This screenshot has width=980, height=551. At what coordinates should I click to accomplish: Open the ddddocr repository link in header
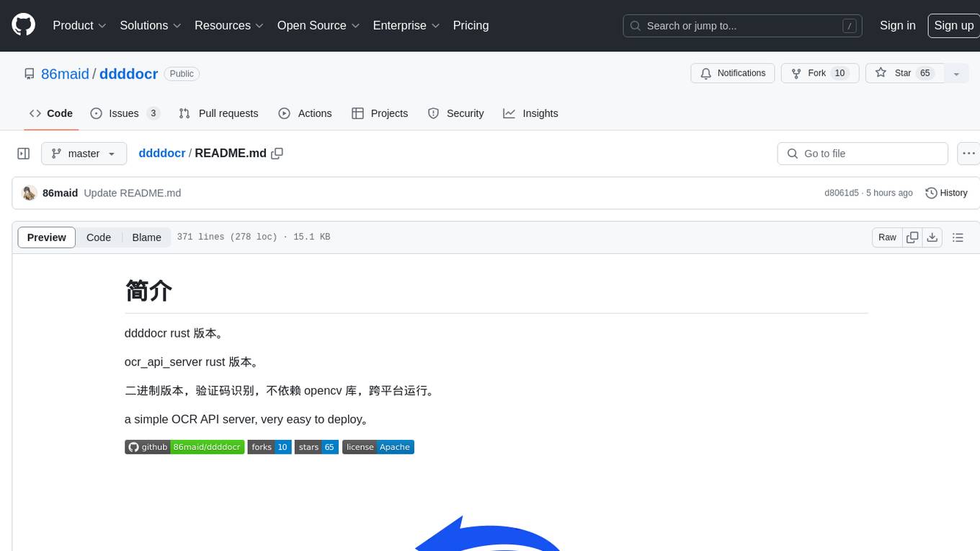pos(128,74)
